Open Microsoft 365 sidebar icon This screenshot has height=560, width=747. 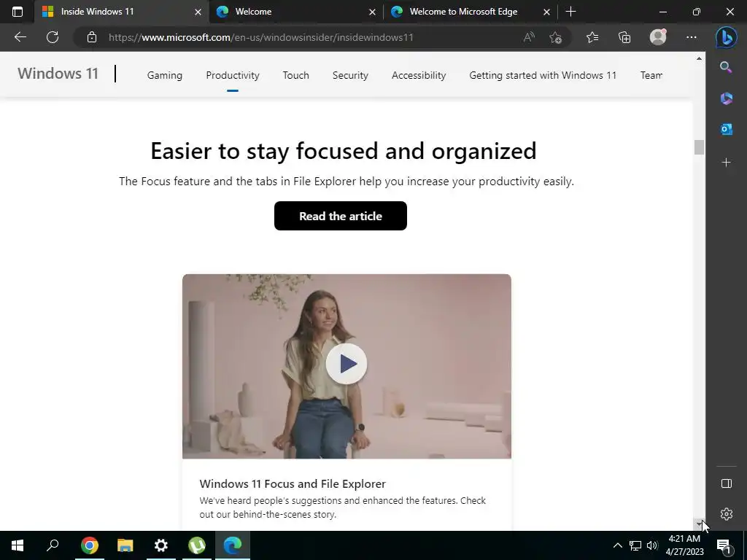click(x=726, y=98)
